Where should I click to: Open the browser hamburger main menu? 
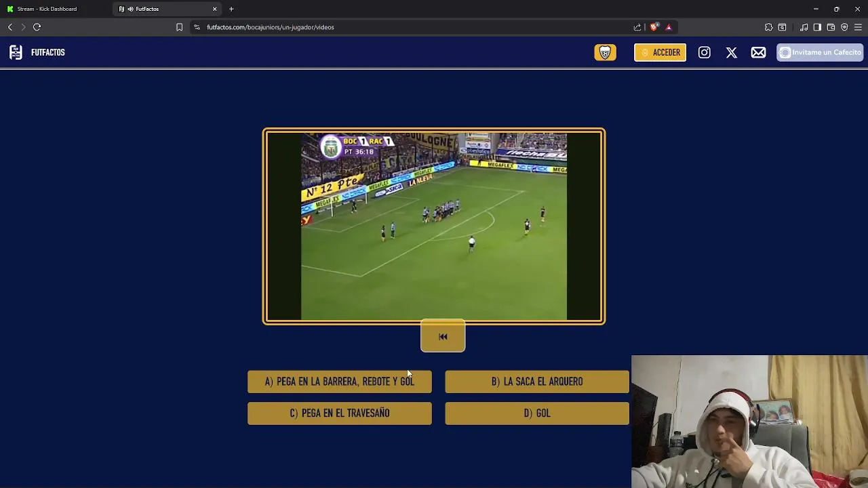[x=858, y=27]
